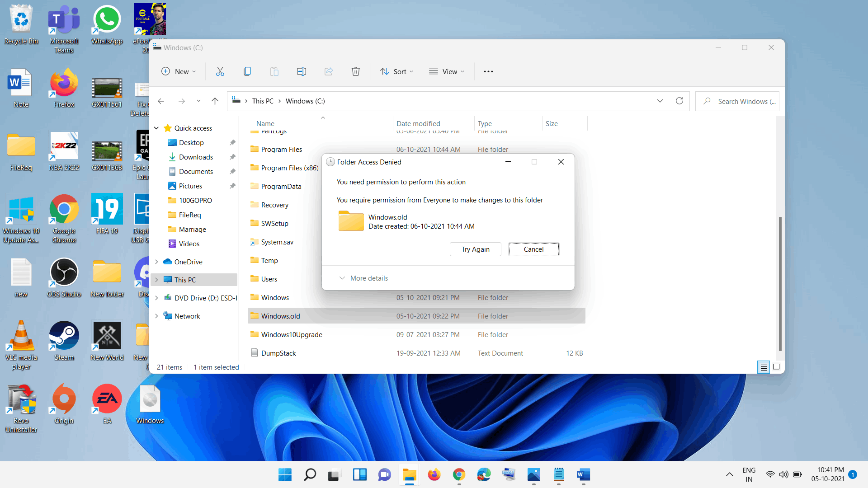Viewport: 868px width, 488px height.
Task: Select the Windows10Upgrade folder row
Action: (416, 335)
